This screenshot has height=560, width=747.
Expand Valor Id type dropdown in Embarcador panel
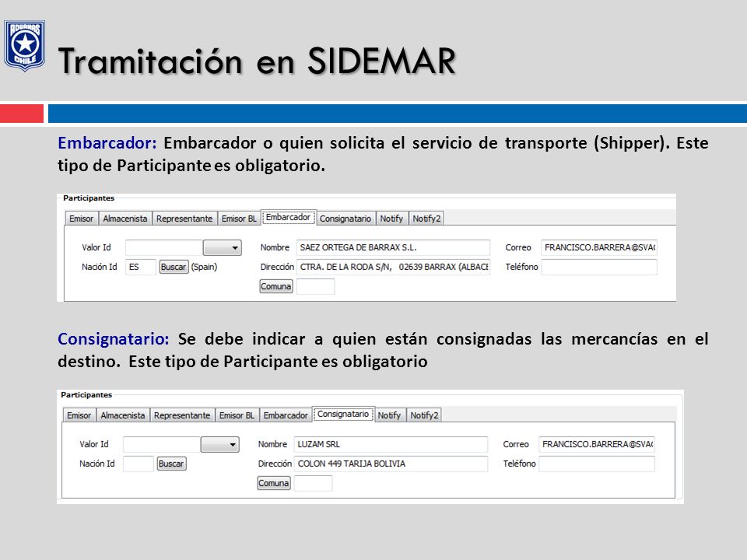[x=223, y=247]
